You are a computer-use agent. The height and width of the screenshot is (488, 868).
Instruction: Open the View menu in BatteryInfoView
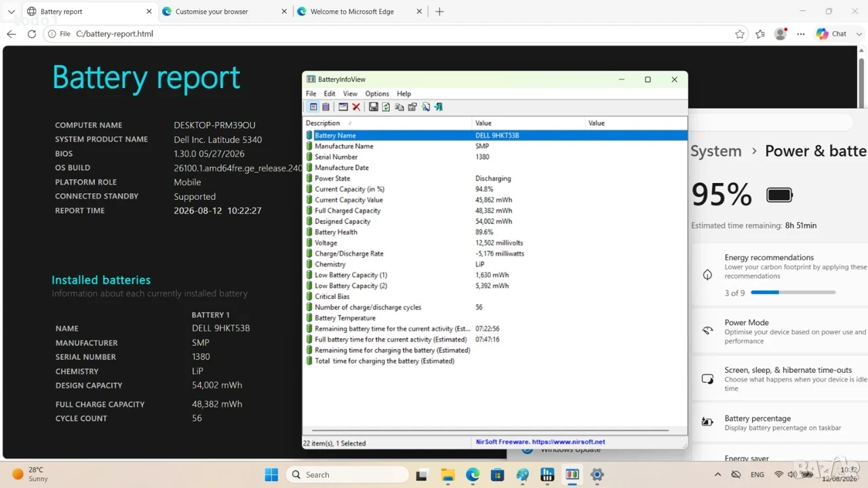[x=350, y=94]
